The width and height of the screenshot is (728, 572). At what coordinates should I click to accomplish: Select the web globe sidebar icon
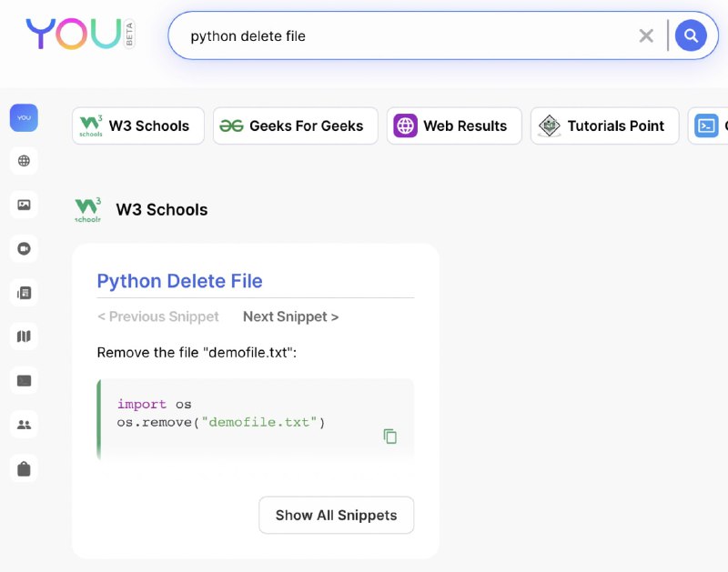[x=24, y=161]
